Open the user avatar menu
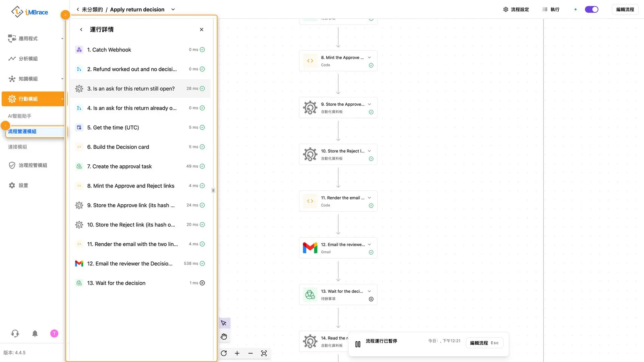Image resolution: width=644 pixels, height=362 pixels. pyautogui.click(x=54, y=333)
